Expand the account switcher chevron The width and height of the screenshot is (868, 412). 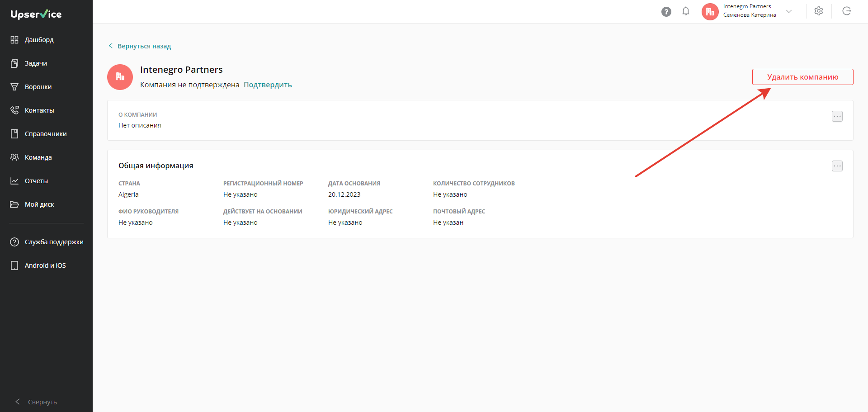tap(789, 11)
